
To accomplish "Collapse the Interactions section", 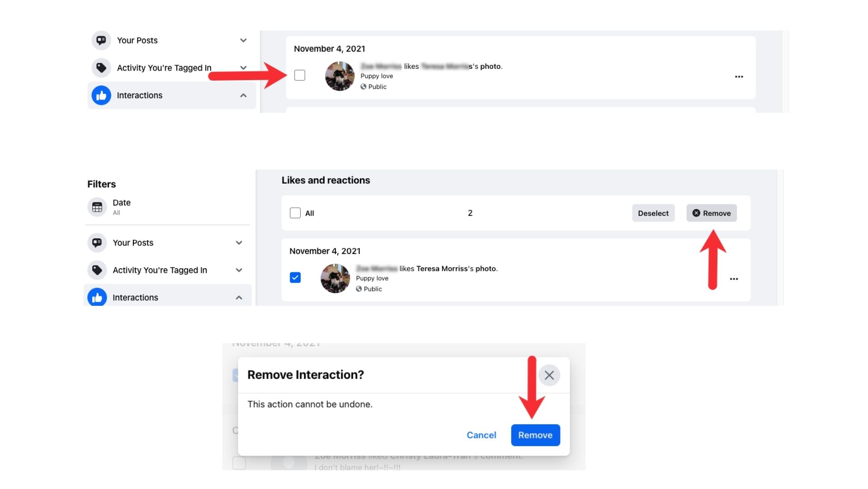I will (243, 95).
